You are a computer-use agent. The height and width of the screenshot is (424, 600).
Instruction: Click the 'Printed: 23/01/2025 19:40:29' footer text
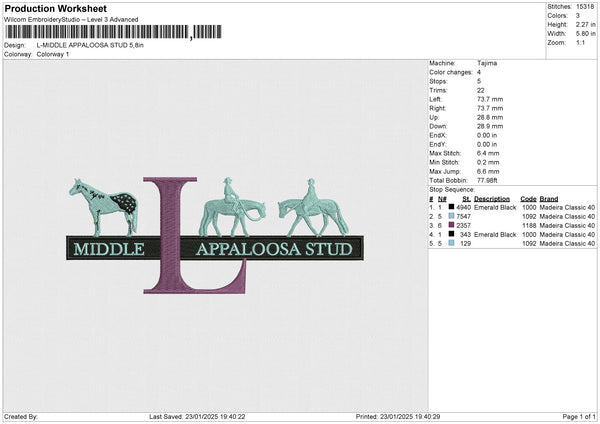pos(398,416)
